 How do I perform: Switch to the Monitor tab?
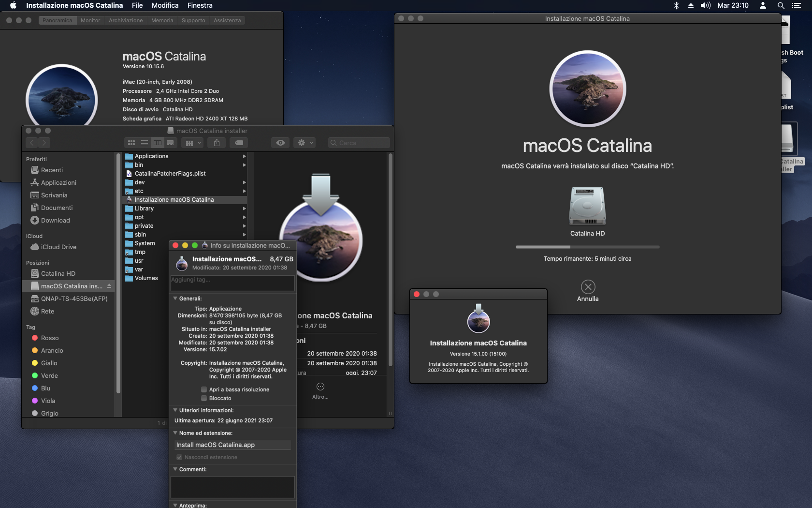click(x=90, y=20)
